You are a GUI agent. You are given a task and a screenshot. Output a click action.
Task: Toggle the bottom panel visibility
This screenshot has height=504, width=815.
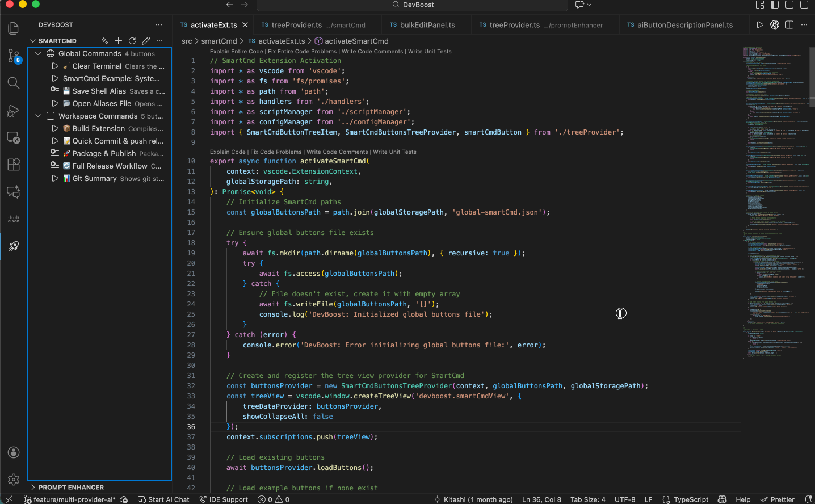tap(789, 5)
